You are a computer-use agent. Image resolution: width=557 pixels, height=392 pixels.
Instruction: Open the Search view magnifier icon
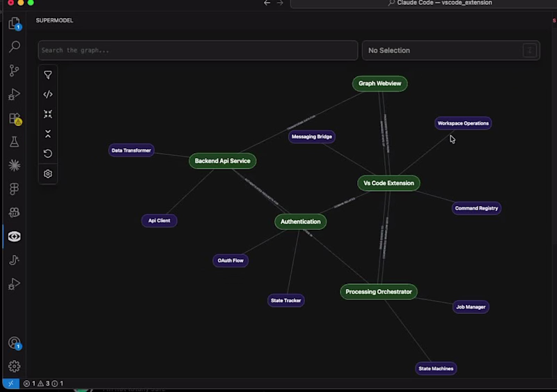point(14,47)
